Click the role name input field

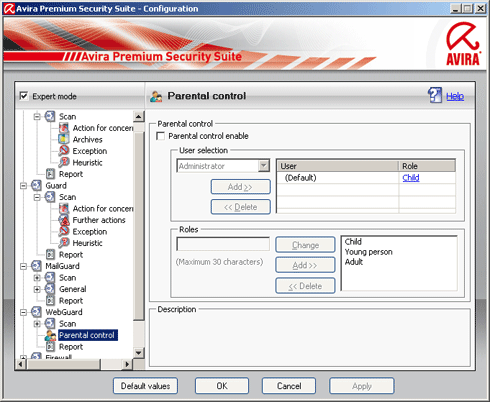223,244
